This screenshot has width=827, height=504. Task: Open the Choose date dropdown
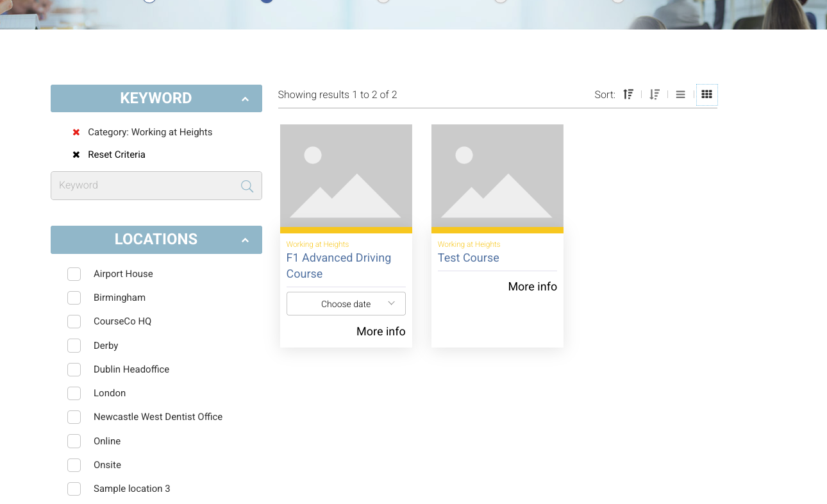click(x=346, y=303)
